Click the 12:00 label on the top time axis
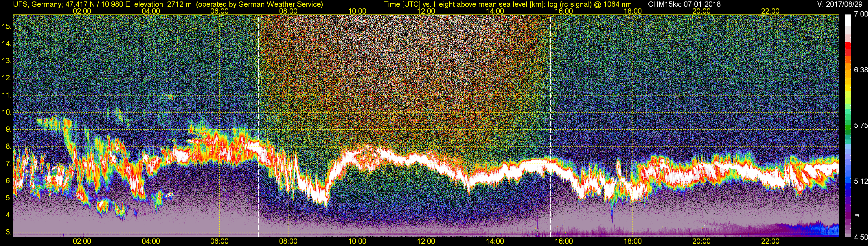The height and width of the screenshot is (246, 868). coord(426,11)
